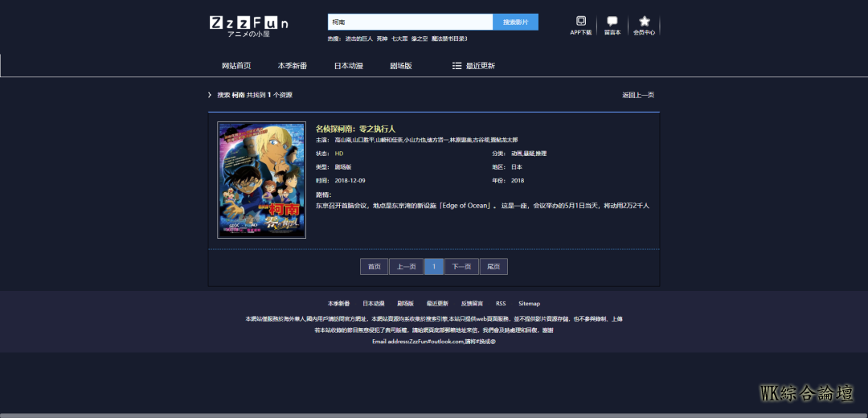Click the list icon beside 最近更新

(x=457, y=66)
